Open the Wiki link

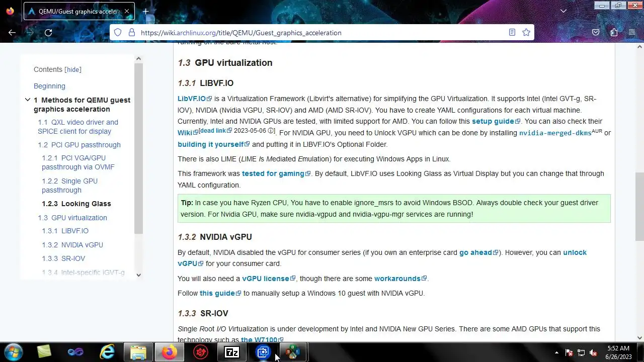tap(188, 133)
